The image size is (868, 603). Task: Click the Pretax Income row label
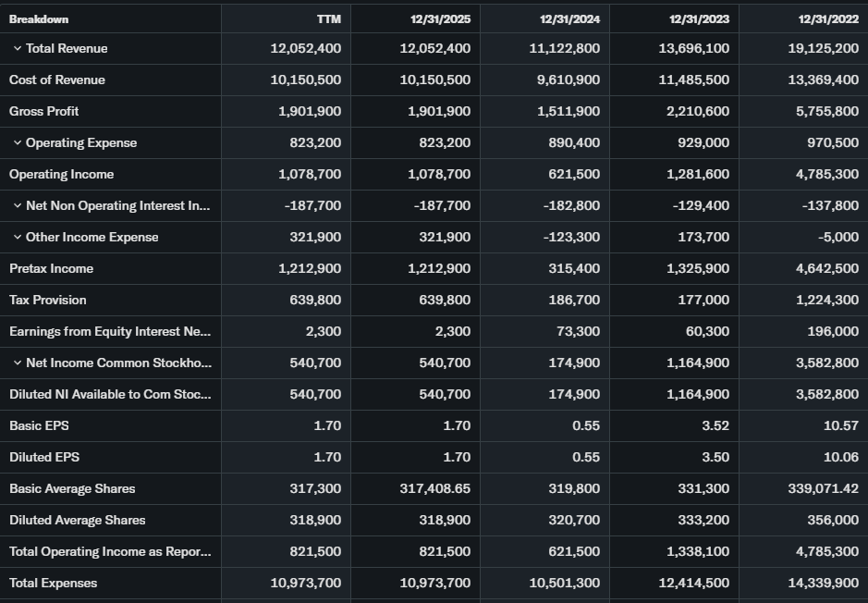(52, 268)
